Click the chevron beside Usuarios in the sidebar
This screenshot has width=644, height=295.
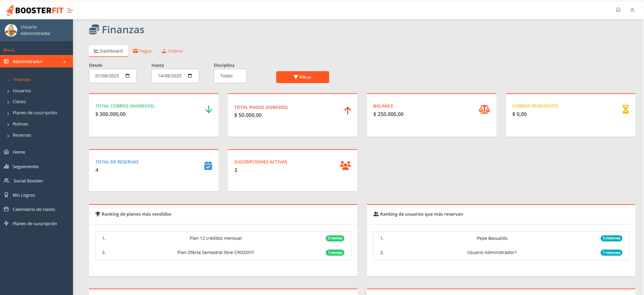(8, 91)
